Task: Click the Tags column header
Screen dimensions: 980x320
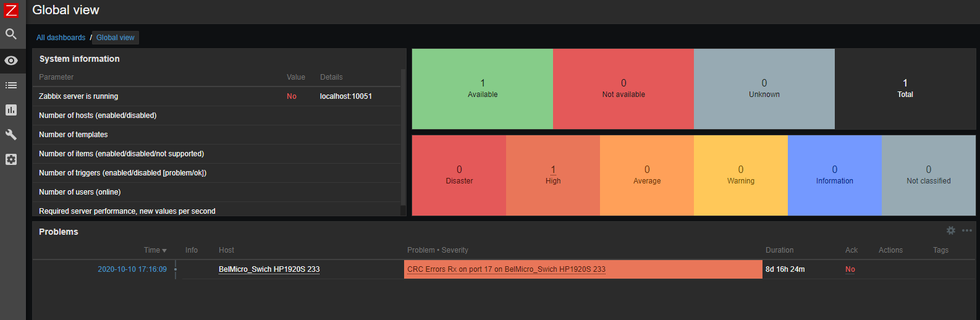Action: point(940,250)
